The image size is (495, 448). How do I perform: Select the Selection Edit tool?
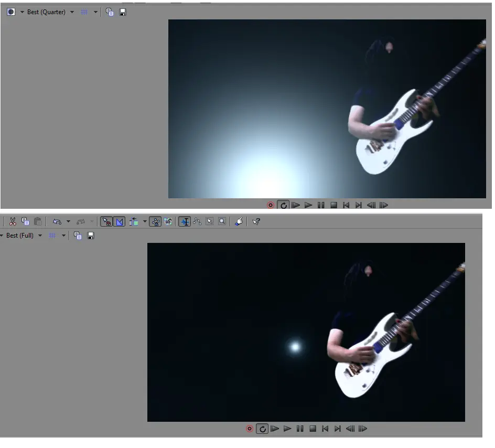[x=210, y=221]
